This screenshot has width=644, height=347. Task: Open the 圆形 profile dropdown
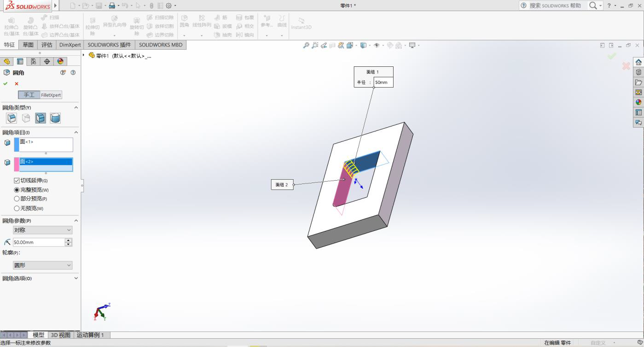[x=43, y=265]
